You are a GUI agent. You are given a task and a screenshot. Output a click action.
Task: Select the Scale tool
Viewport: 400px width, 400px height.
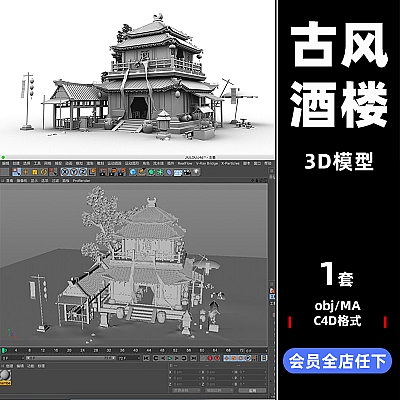(34, 172)
